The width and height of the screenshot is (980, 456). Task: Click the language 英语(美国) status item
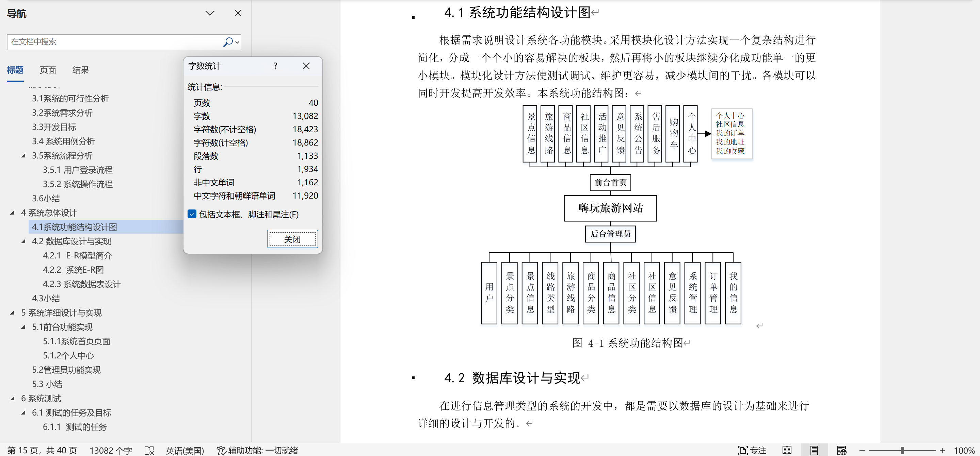(x=185, y=450)
